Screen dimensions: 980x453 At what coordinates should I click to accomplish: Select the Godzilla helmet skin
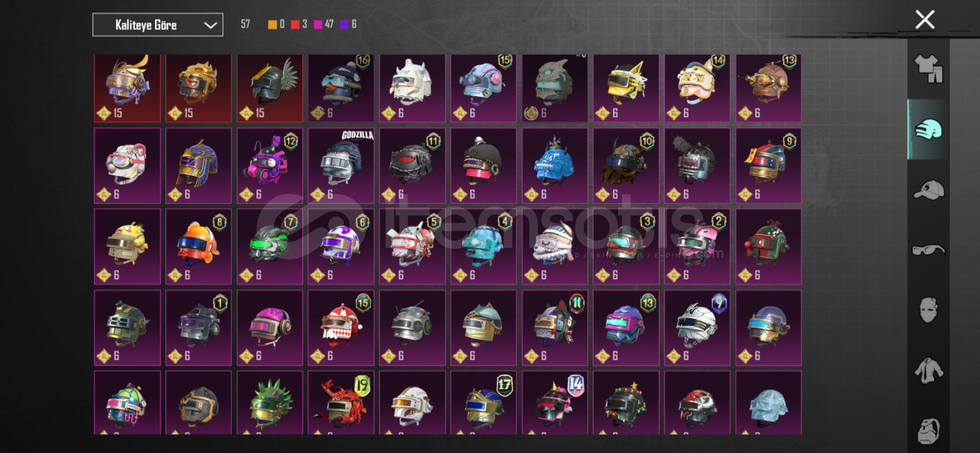pyautogui.click(x=341, y=166)
